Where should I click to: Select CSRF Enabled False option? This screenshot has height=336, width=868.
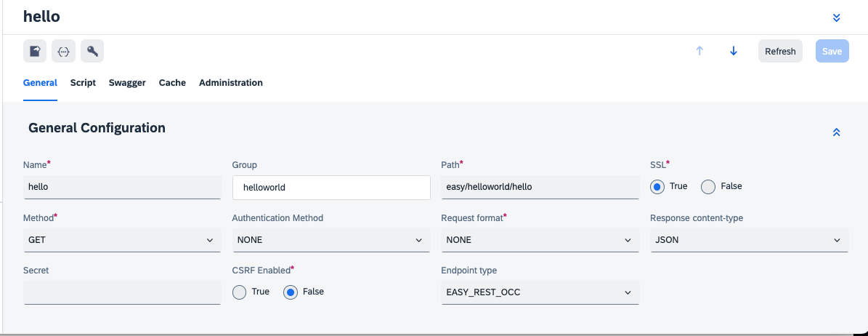291,292
